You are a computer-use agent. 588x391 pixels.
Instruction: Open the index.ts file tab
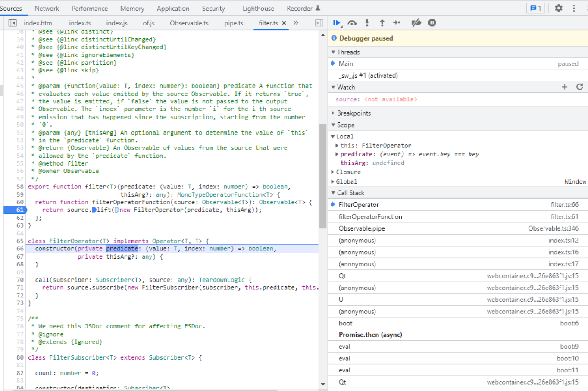80,23
